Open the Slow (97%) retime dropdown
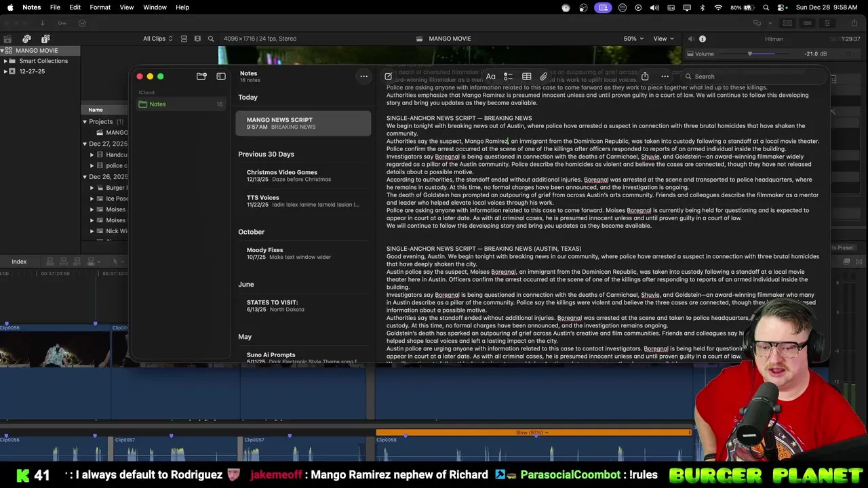 click(x=532, y=432)
